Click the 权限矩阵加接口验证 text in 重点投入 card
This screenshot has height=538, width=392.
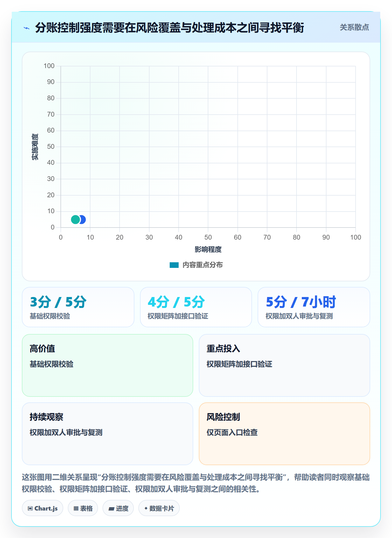pos(239,364)
